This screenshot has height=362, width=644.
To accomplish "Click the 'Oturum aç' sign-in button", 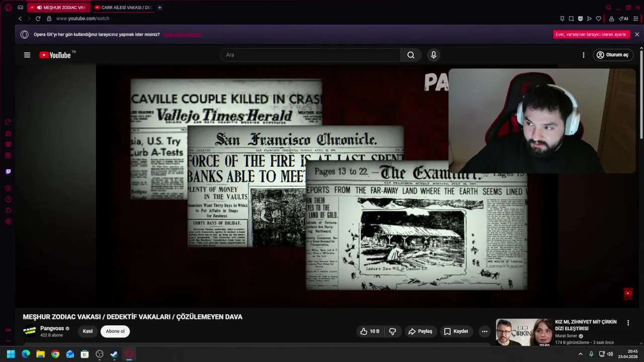I will 612,55.
